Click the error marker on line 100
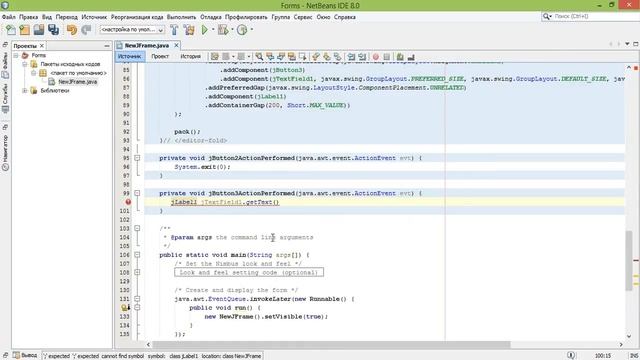The height and width of the screenshot is (360, 640). [128, 202]
